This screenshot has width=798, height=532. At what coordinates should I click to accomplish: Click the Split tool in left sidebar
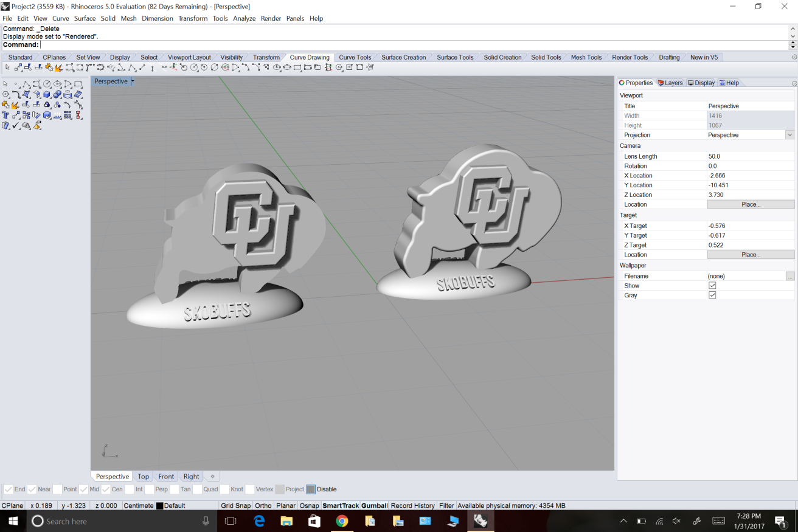pos(36,105)
